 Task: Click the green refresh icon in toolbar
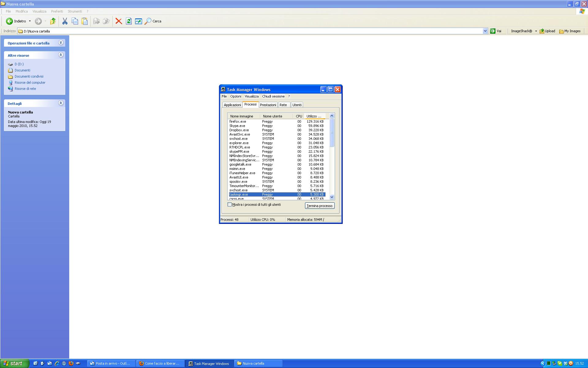(x=129, y=21)
